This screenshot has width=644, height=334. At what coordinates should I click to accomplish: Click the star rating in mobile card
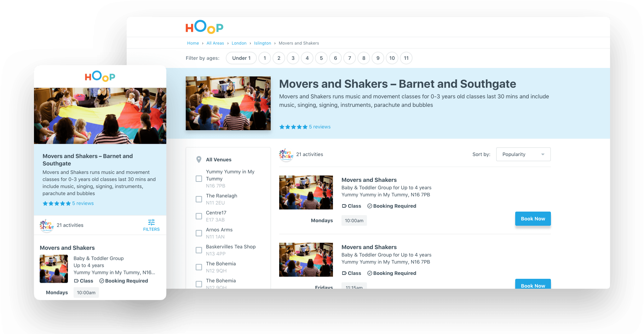point(57,203)
